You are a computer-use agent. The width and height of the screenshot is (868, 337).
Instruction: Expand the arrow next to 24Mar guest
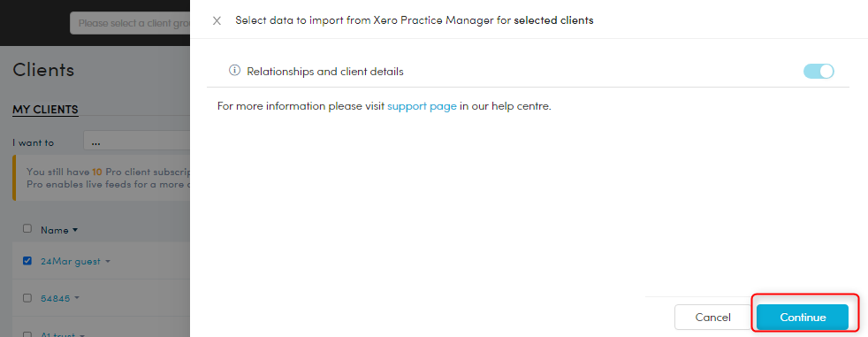(107, 261)
